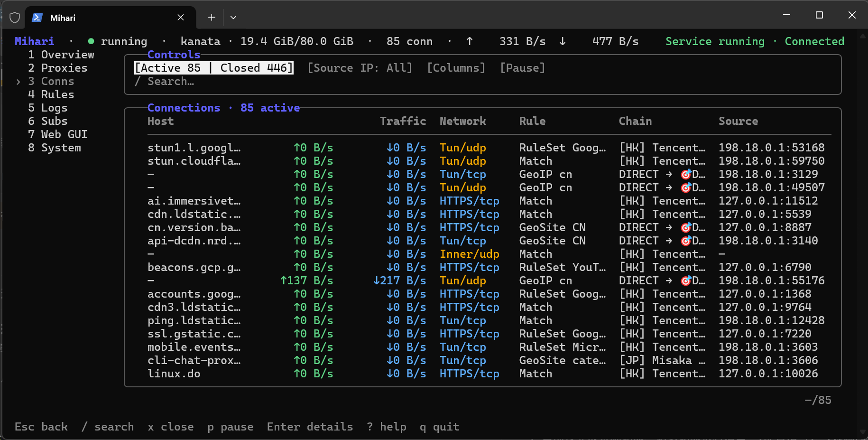Click the Inner/udp network cell
The image size is (868, 440).
coord(470,254)
